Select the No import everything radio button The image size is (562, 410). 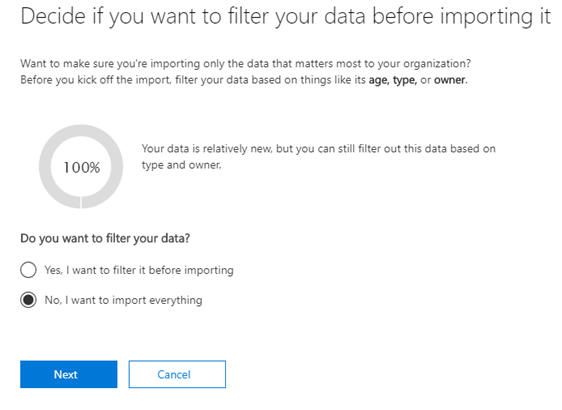point(28,300)
